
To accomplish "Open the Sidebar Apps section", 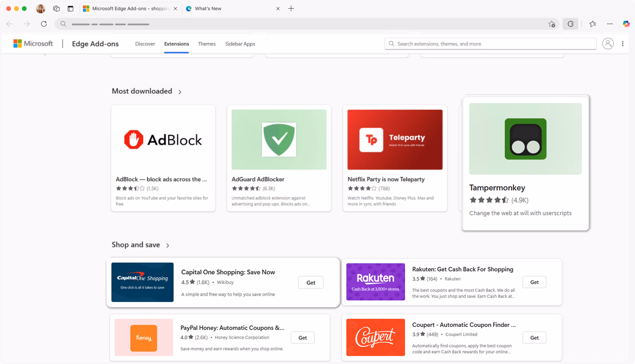I will [240, 44].
